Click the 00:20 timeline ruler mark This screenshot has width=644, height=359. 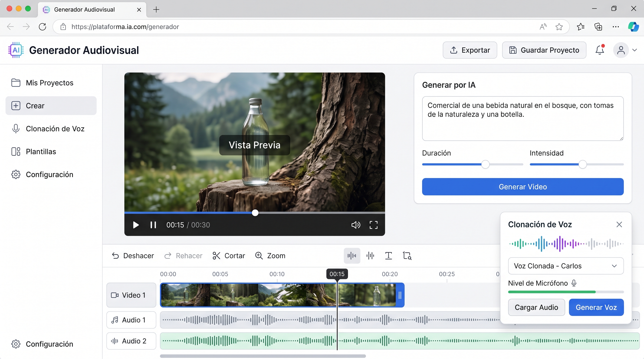click(x=390, y=274)
